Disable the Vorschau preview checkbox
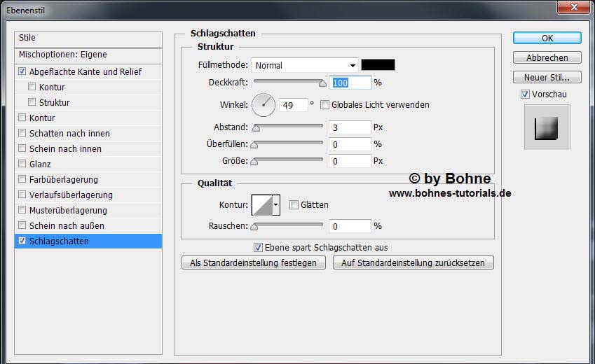This screenshot has height=364, width=595. [525, 94]
